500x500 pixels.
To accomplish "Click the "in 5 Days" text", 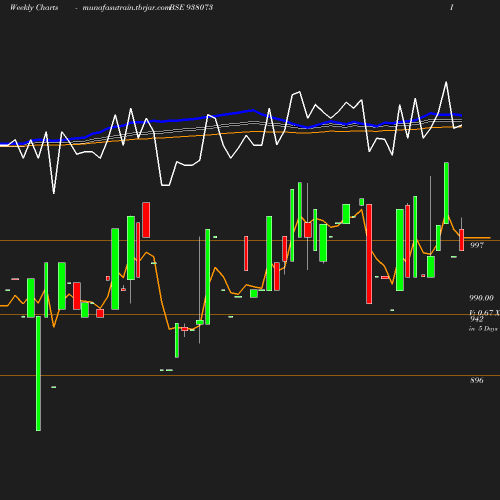I will (x=483, y=329).
